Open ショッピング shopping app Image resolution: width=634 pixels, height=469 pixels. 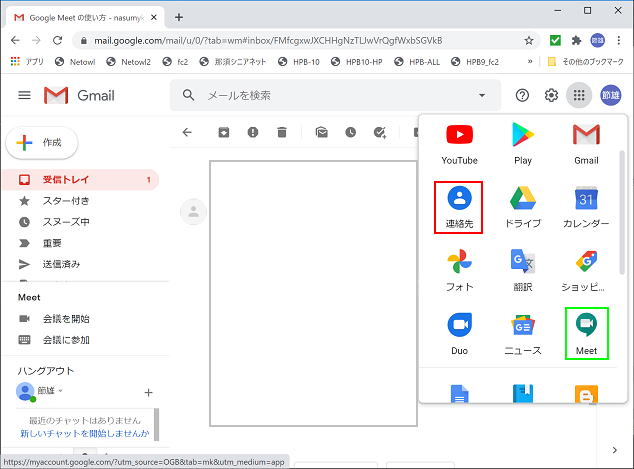tap(583, 271)
